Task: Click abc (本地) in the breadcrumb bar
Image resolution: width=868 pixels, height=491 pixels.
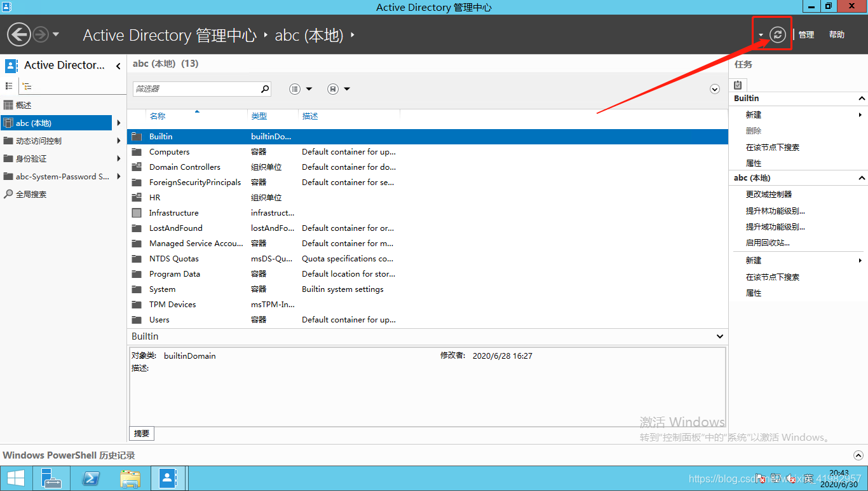Action: 309,35
